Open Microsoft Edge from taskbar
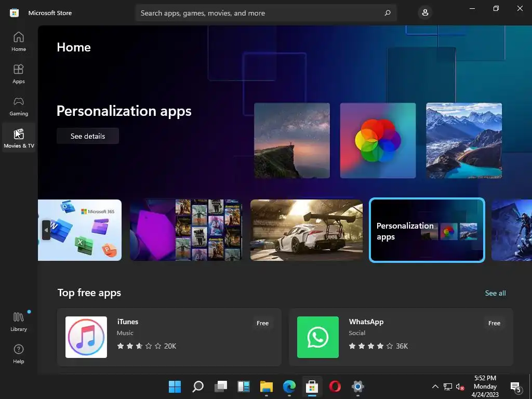532x399 pixels. (x=289, y=387)
